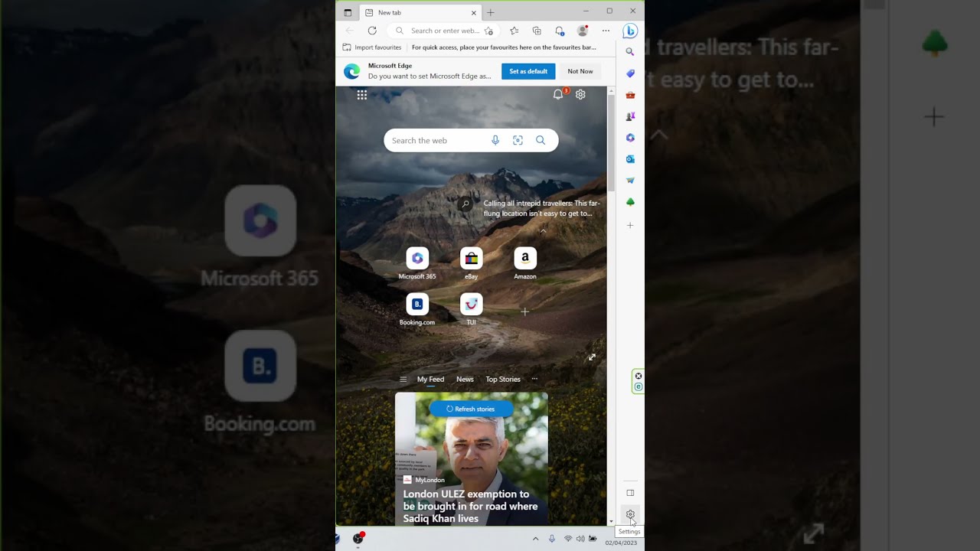This screenshot has height=551, width=980.
Task: Collapse quick links with chevron
Action: point(543,231)
